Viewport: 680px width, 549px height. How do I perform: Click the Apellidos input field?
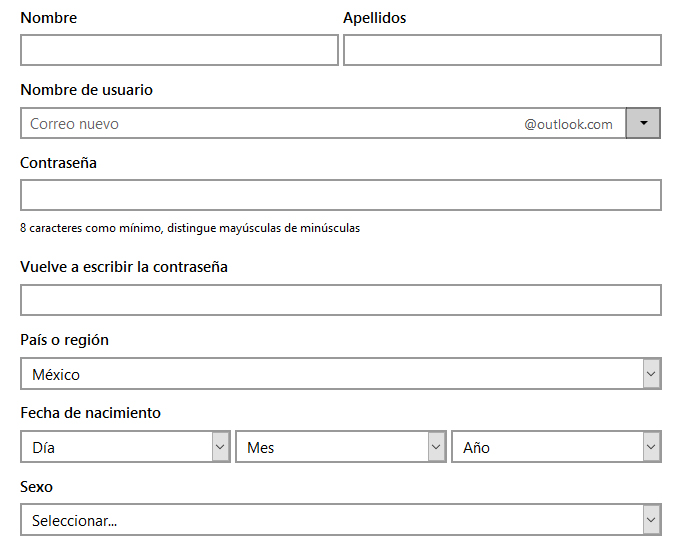(x=502, y=50)
